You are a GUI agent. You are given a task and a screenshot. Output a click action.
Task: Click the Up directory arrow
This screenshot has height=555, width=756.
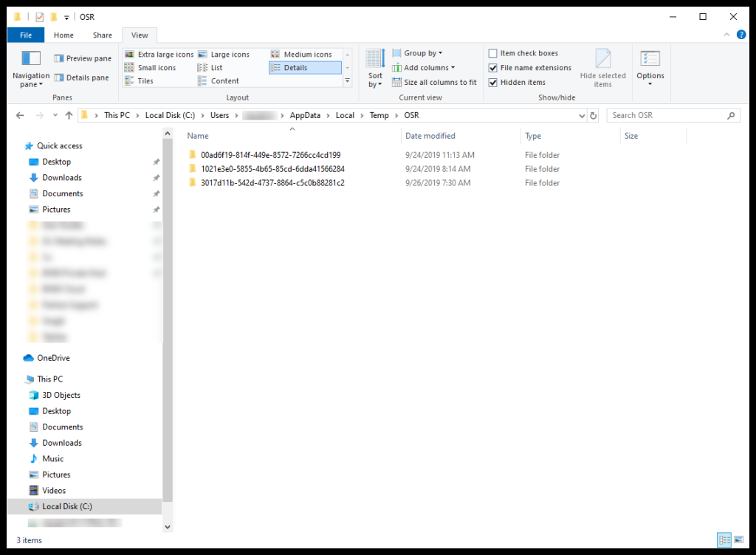point(69,115)
